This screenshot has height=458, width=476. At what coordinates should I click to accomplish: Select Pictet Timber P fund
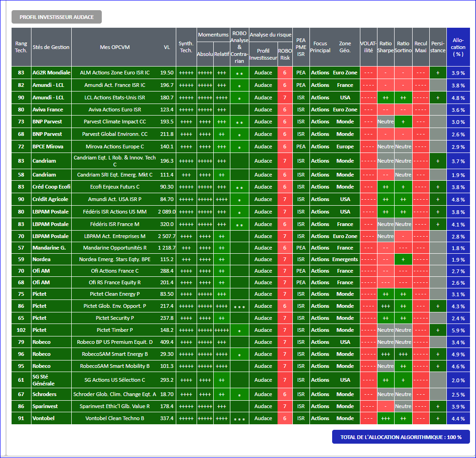click(x=115, y=330)
